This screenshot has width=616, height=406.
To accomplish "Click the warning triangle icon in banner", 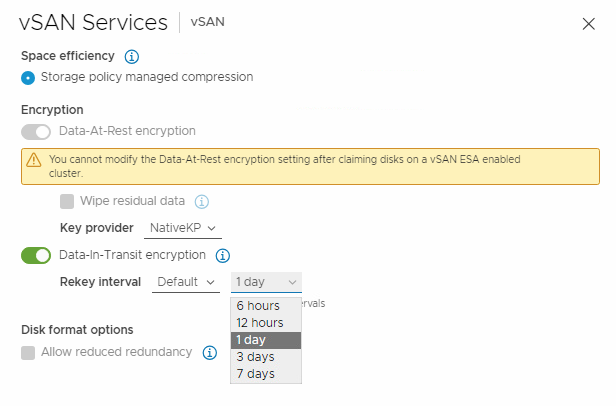I will [34, 160].
